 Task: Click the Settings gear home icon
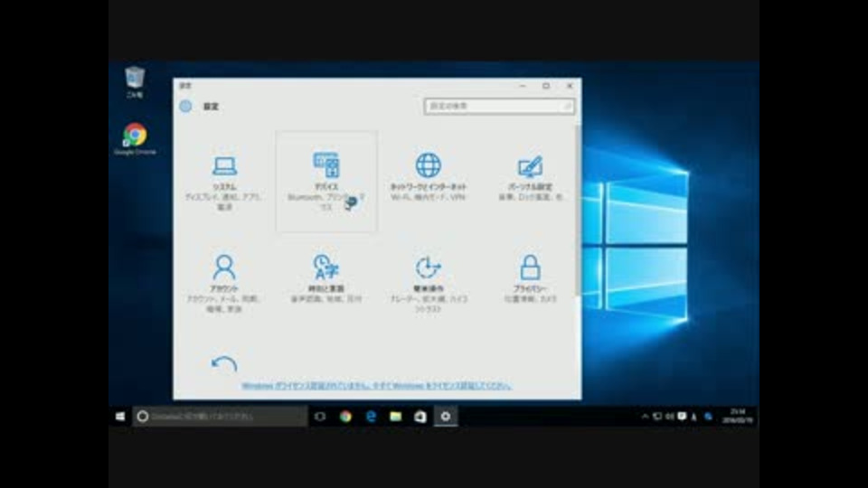click(x=185, y=107)
